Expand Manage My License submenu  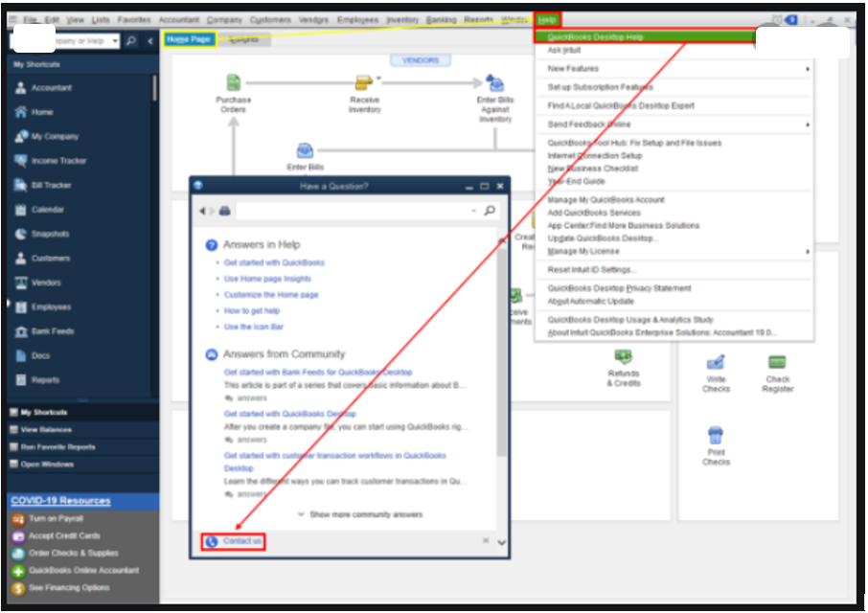coord(808,252)
